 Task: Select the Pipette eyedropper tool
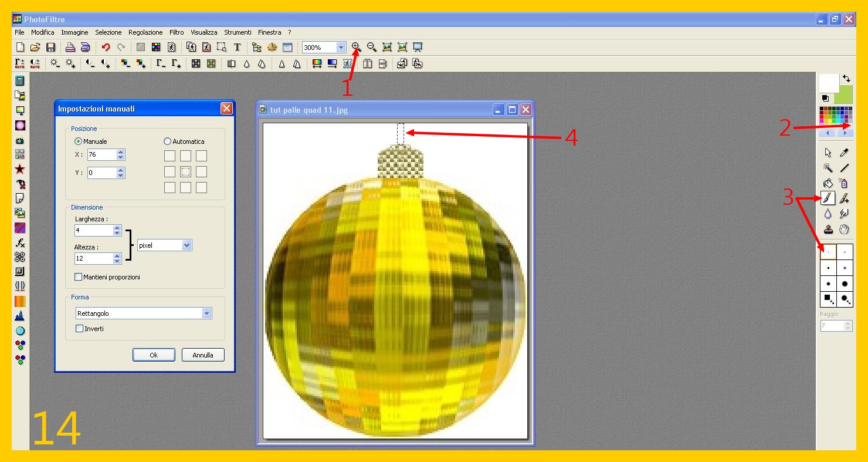845,153
